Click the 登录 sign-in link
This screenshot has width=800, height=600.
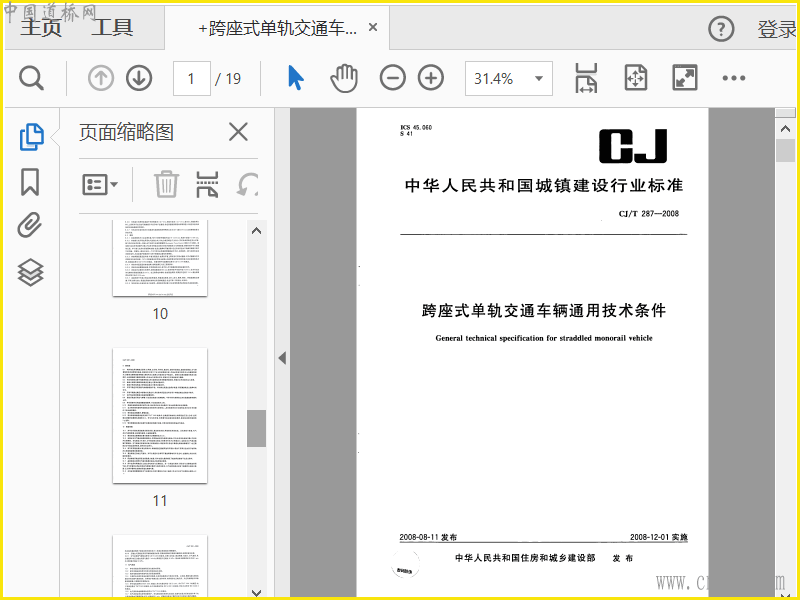pyautogui.click(x=777, y=29)
